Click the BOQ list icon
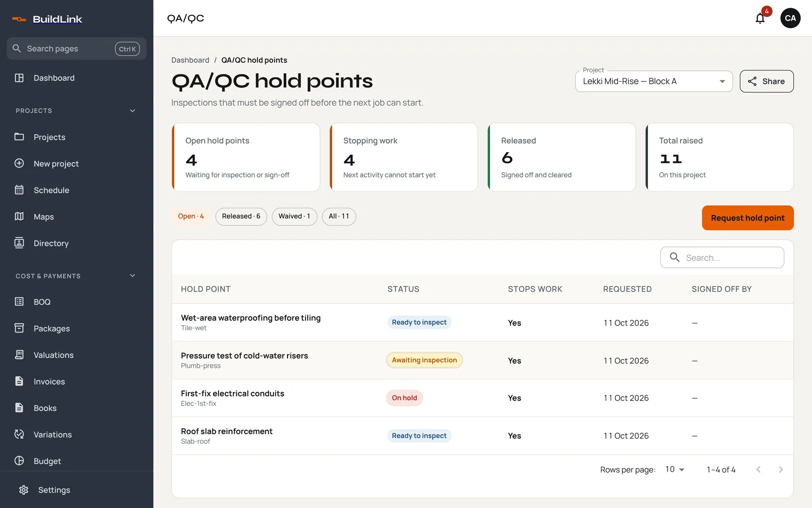Viewport: 812px width, 508px height. tap(19, 302)
